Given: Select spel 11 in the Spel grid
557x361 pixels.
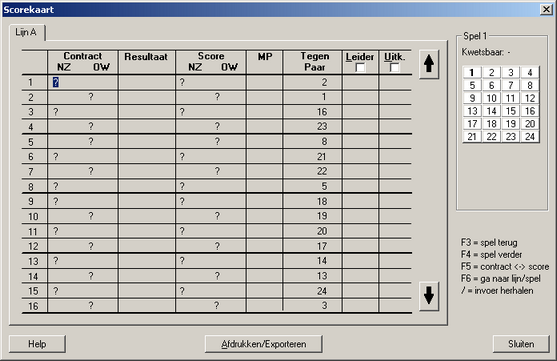Looking at the screenshot, I should (x=511, y=98).
